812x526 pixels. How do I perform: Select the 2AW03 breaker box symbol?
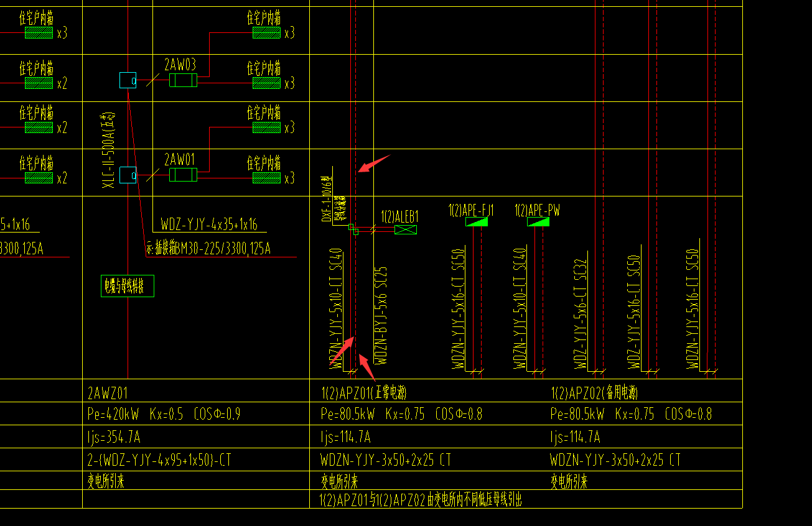[x=183, y=80]
